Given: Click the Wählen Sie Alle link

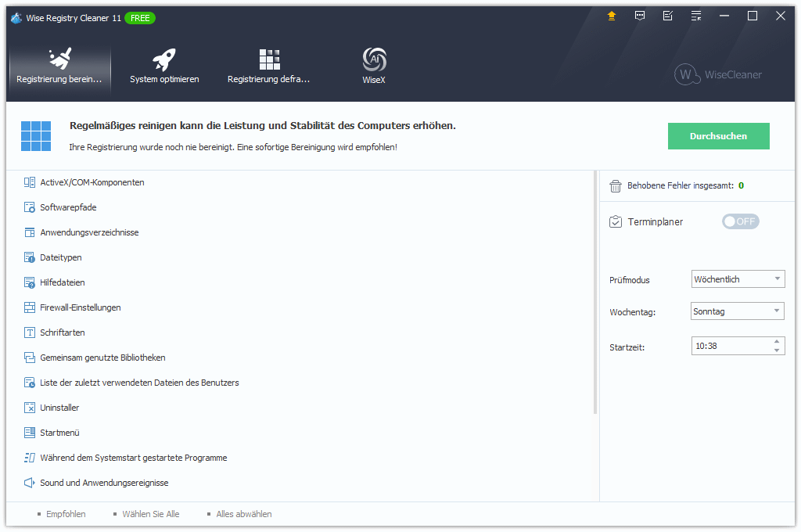Looking at the screenshot, I should point(150,514).
